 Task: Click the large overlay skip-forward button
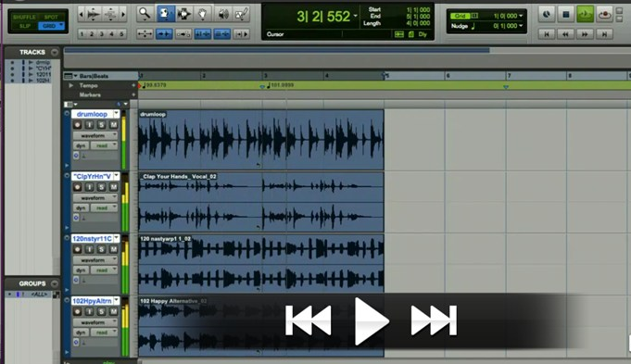434,320
